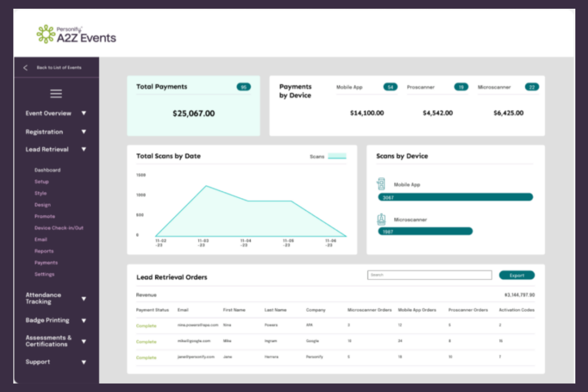Select the Mobile App device icon under Scans by Device

(x=381, y=183)
